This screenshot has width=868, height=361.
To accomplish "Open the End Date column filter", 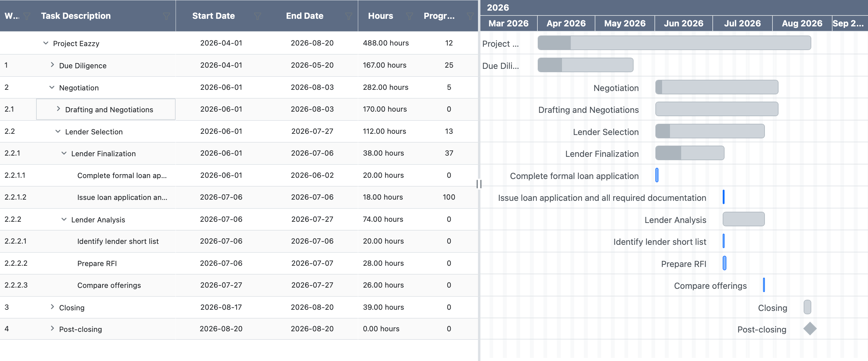I will tap(349, 16).
